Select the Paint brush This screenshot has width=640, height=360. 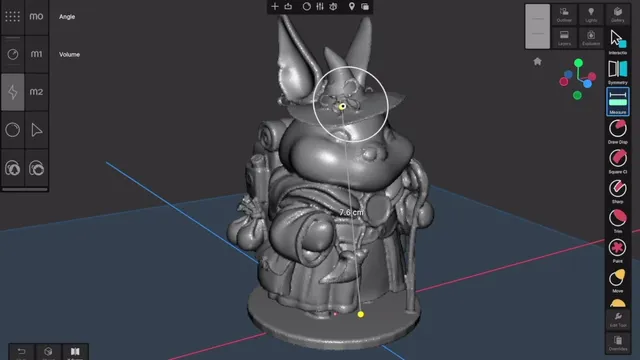tap(618, 251)
